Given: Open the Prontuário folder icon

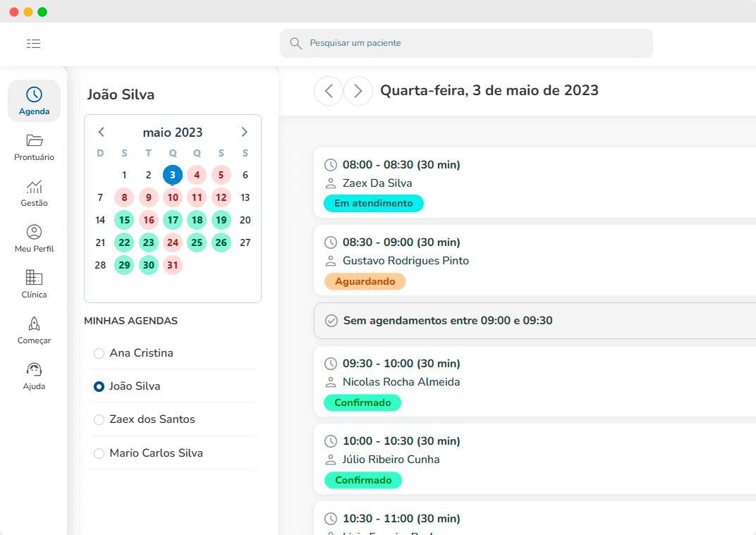Looking at the screenshot, I should [34, 140].
